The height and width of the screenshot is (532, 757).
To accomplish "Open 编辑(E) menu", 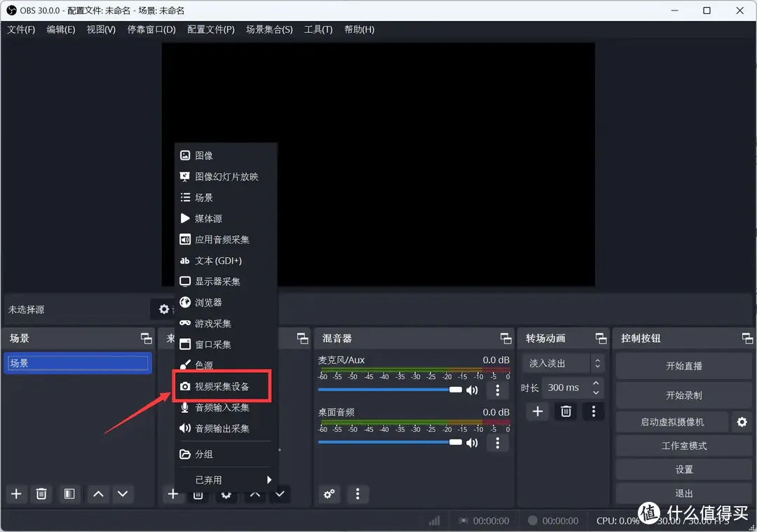I will click(x=61, y=29).
